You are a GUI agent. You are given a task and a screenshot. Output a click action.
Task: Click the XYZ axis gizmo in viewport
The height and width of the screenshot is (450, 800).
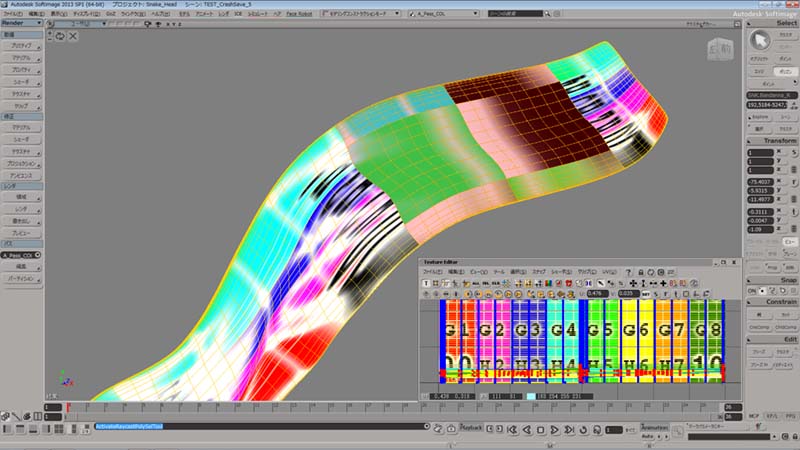[x=63, y=381]
